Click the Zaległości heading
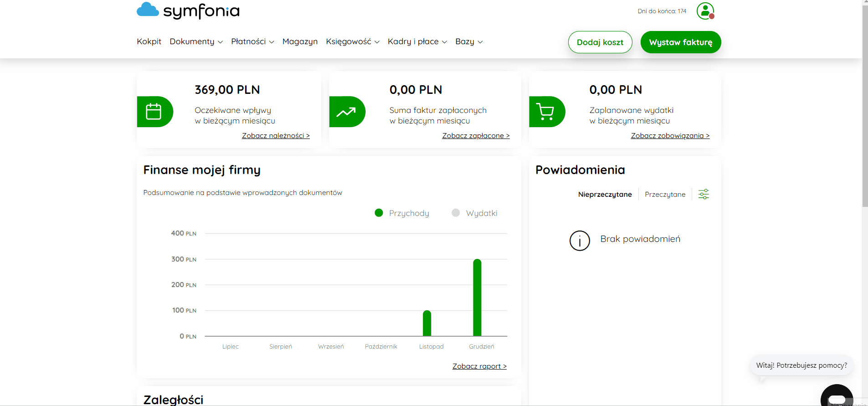Screen dimensions: 868x406 click(173, 400)
